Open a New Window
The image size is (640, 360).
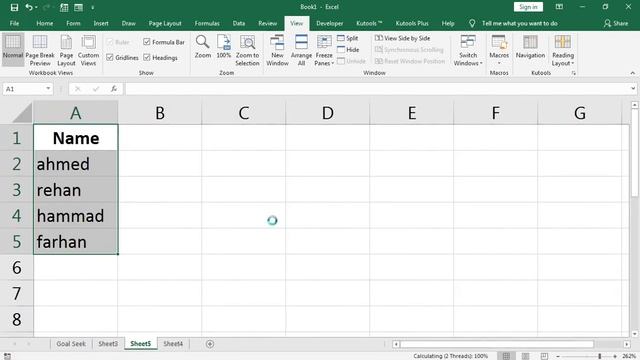(277, 50)
